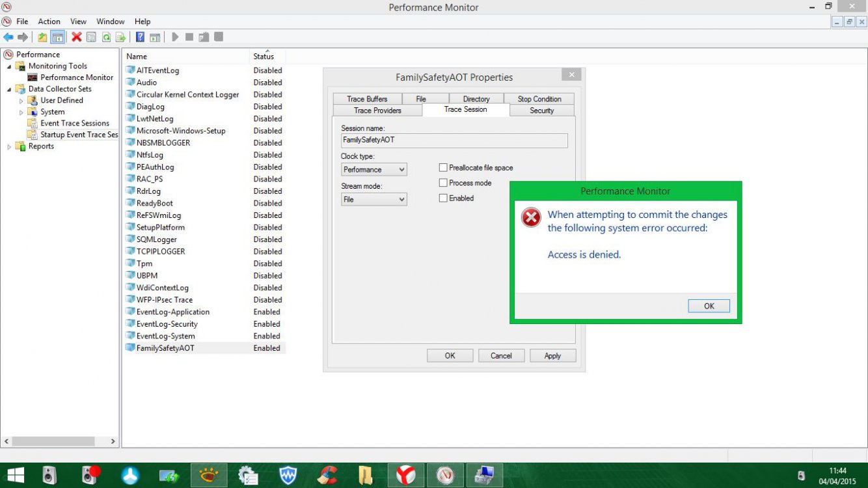Select the FamilySafetyAOT row in the list
The image size is (868, 488).
204,348
